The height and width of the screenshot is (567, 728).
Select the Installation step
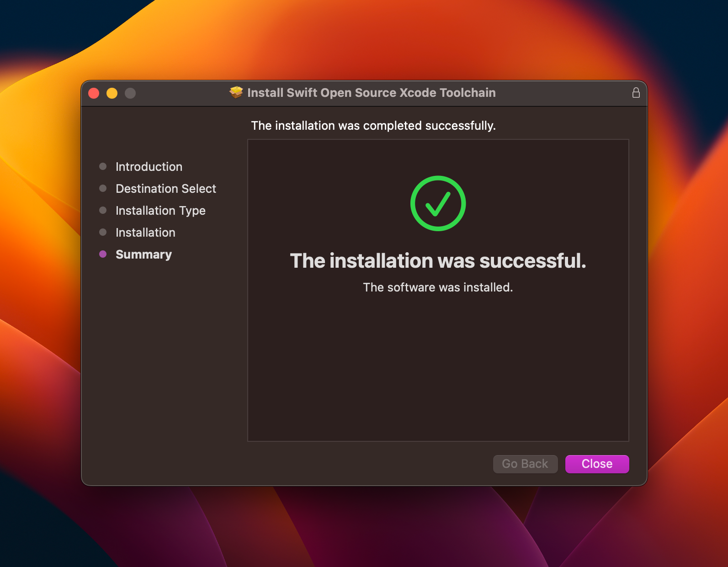pyautogui.click(x=145, y=233)
